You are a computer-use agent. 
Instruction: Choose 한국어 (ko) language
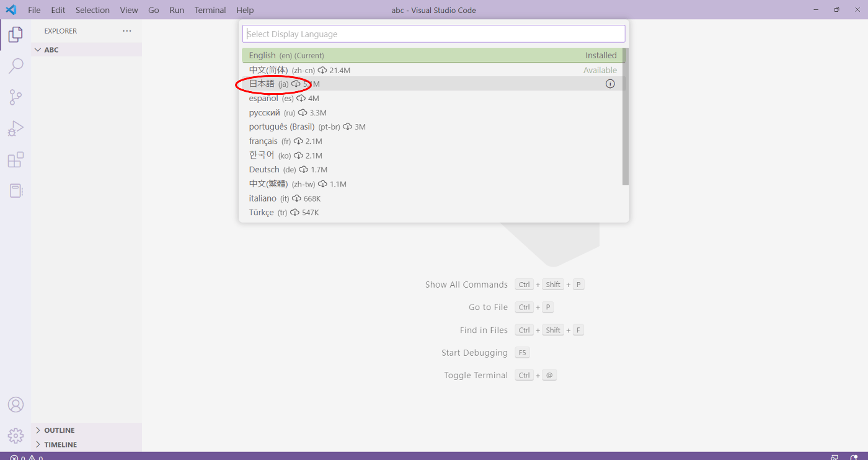[x=432, y=155]
